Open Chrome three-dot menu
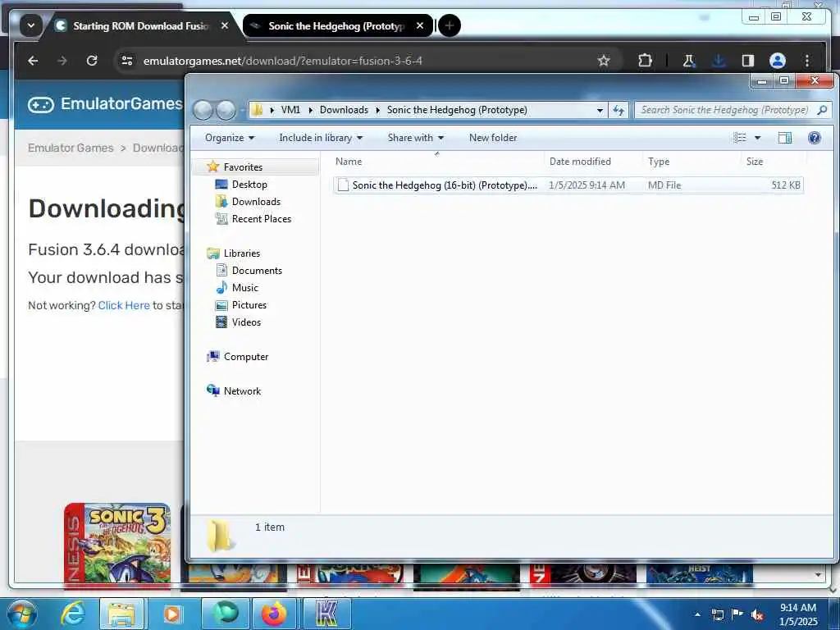 coord(807,61)
